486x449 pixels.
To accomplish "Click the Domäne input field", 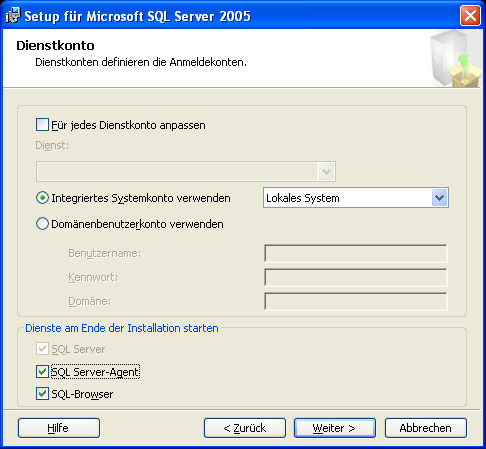I will 356,301.
